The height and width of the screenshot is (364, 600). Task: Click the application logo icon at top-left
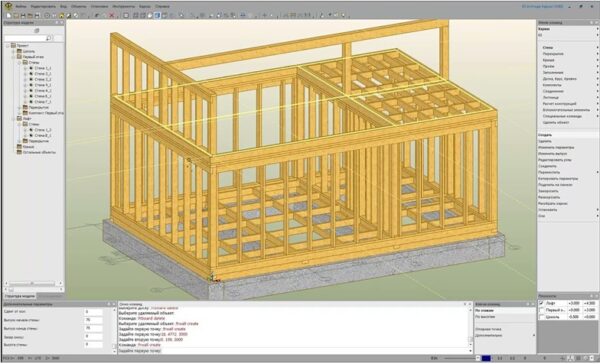tap(8, 6)
